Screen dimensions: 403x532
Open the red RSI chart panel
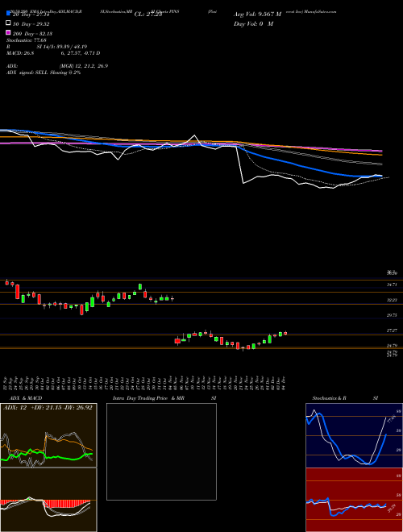[354, 500]
